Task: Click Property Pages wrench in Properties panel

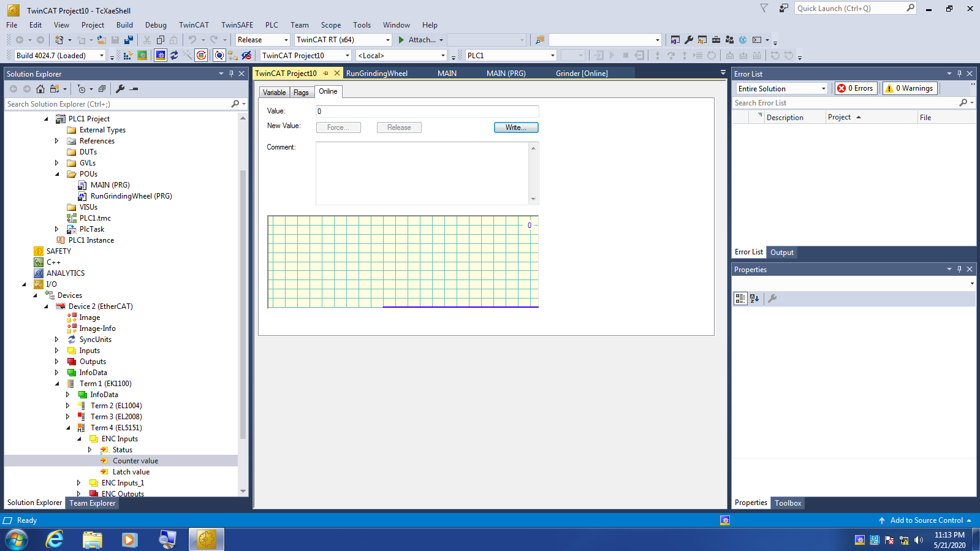Action: click(772, 298)
